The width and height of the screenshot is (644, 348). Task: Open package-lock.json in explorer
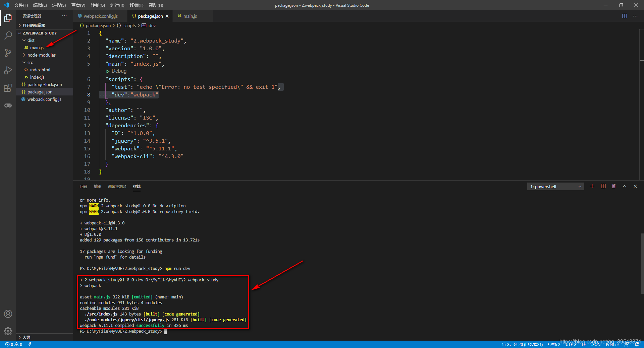point(45,84)
